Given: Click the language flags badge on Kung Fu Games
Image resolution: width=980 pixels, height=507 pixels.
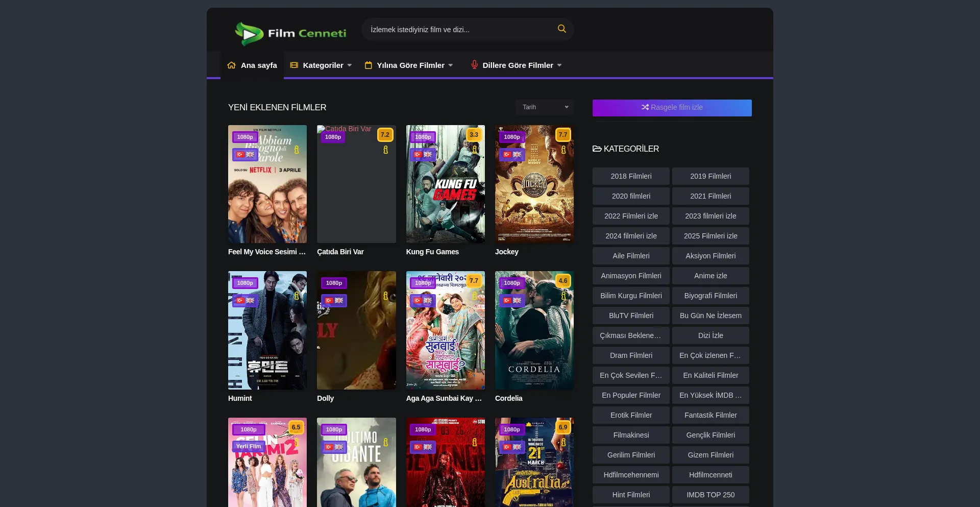Looking at the screenshot, I should (x=423, y=154).
